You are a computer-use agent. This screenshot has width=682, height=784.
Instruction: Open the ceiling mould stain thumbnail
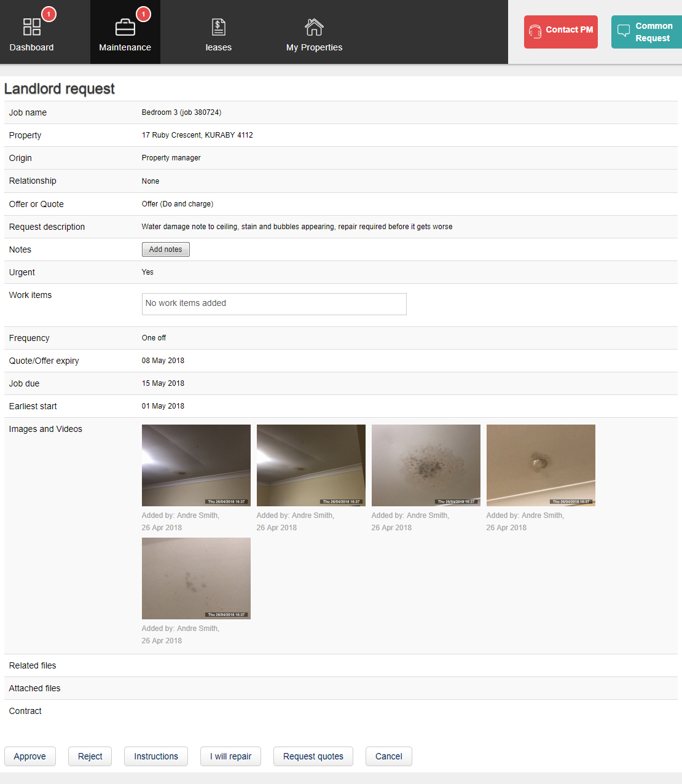coord(426,465)
